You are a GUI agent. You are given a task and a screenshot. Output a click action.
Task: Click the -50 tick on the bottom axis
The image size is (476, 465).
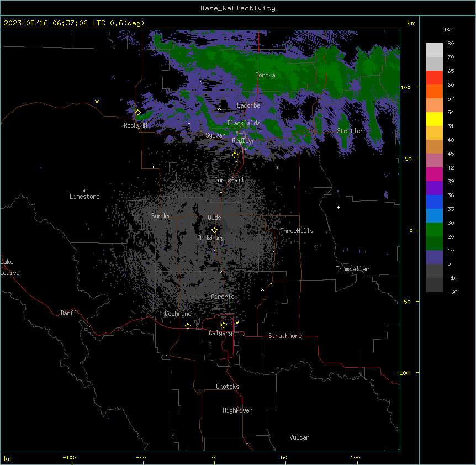pos(141,457)
